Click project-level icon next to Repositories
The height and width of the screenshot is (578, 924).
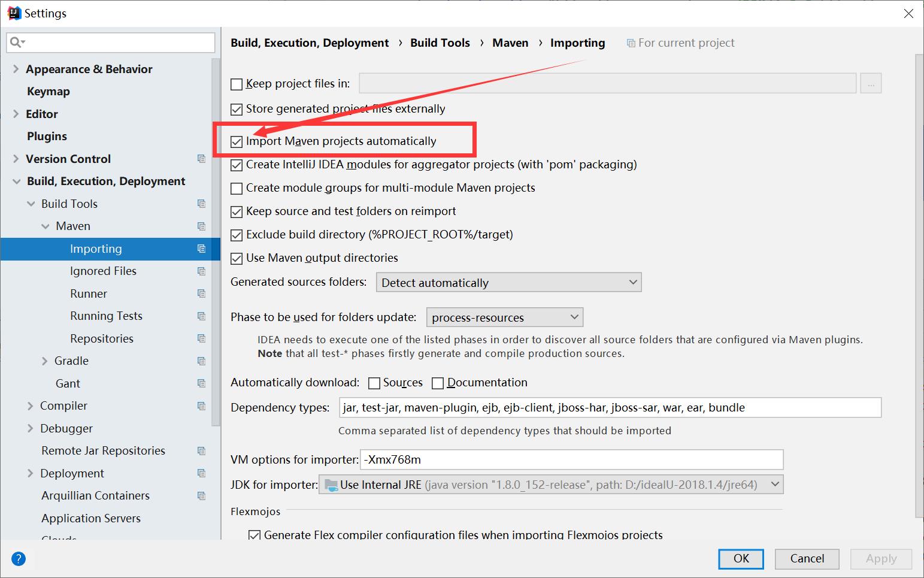[201, 338]
